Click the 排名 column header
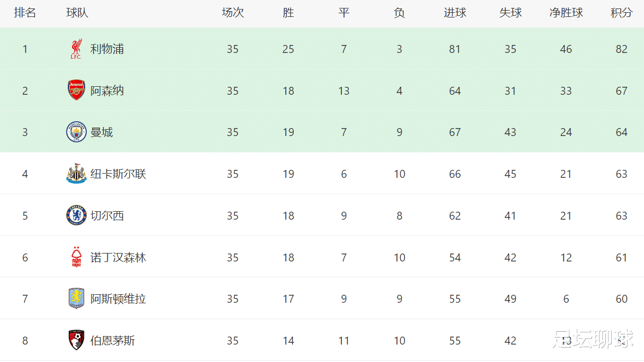Image resolution: width=644 pixels, height=362 pixels. click(25, 13)
